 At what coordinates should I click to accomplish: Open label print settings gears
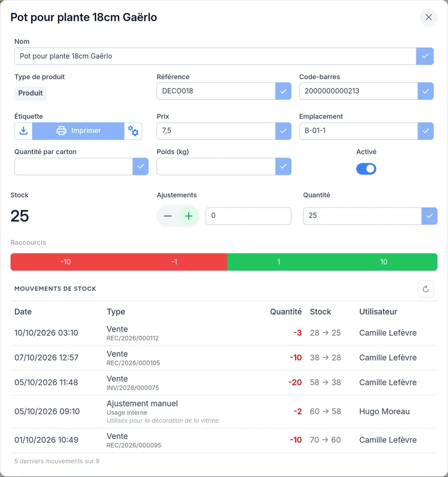(133, 131)
